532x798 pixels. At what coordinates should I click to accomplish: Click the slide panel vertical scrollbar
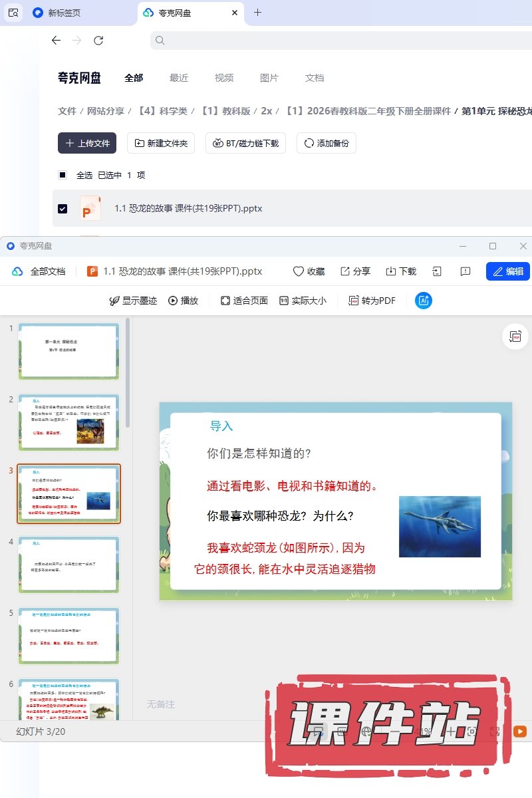pyautogui.click(x=128, y=372)
